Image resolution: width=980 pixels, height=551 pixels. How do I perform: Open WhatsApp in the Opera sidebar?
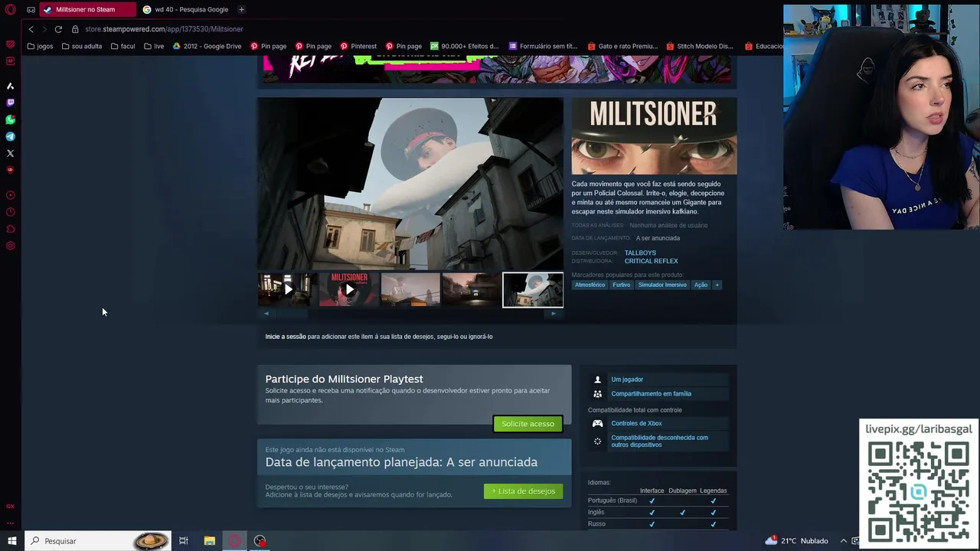(x=11, y=119)
